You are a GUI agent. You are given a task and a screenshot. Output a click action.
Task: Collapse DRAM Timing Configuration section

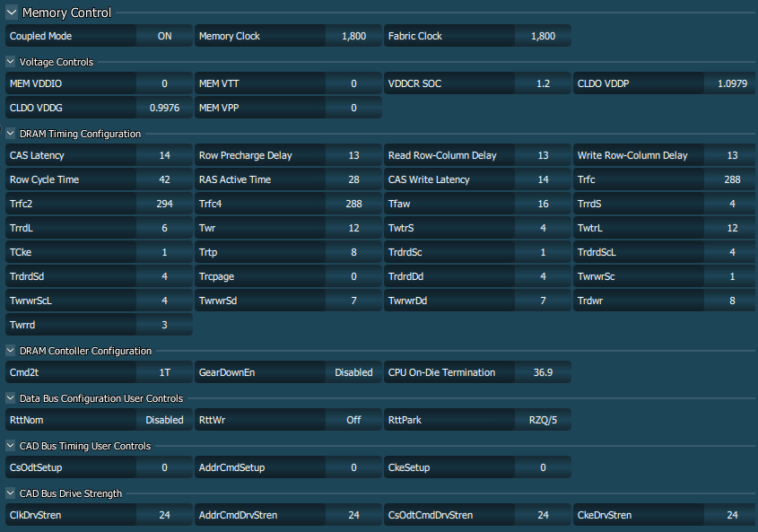(12, 134)
